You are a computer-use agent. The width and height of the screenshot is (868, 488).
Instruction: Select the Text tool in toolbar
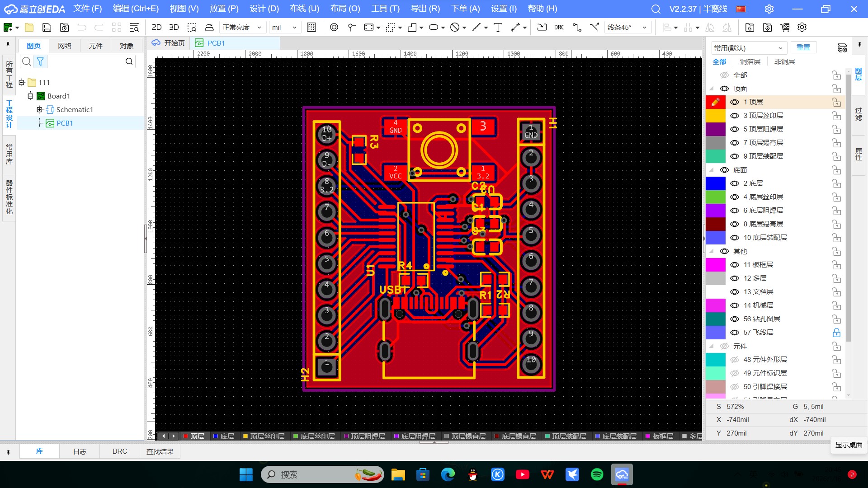(x=498, y=27)
